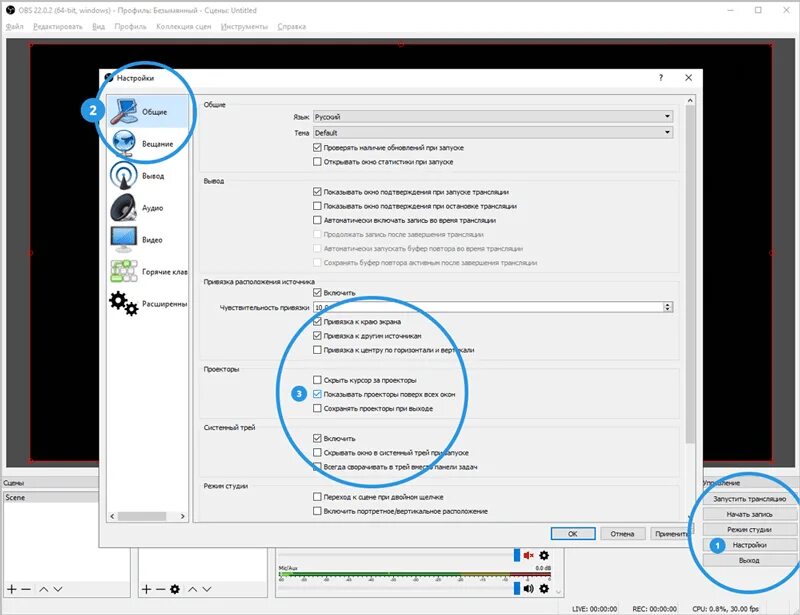Click the Mic/Aux speaker mute icon
This screenshot has width=800, height=615.
click(529, 588)
